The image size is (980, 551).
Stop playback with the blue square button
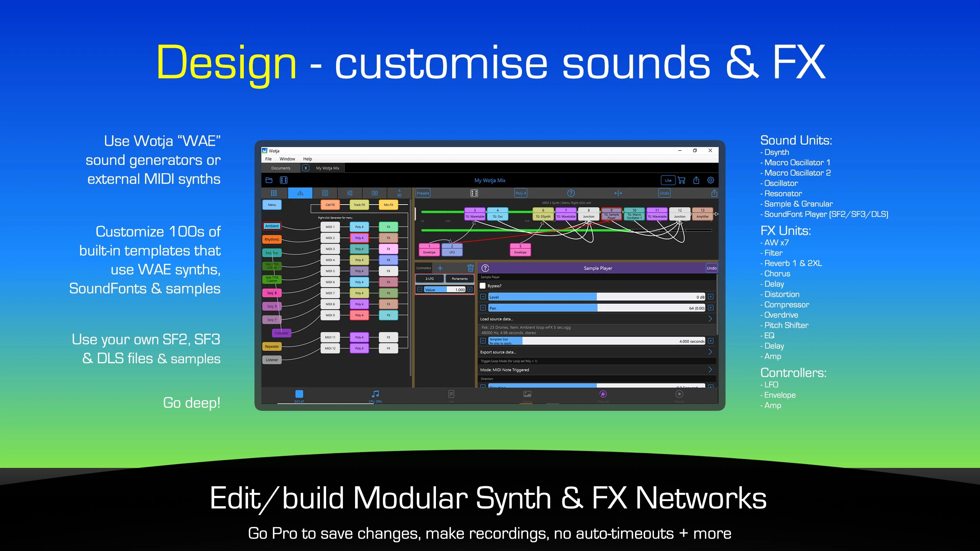click(299, 394)
